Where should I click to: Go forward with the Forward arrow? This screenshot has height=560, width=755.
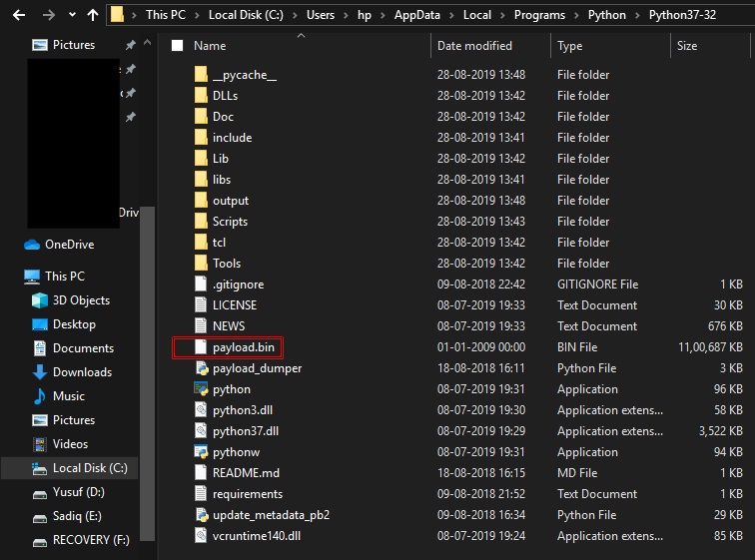[x=48, y=15]
